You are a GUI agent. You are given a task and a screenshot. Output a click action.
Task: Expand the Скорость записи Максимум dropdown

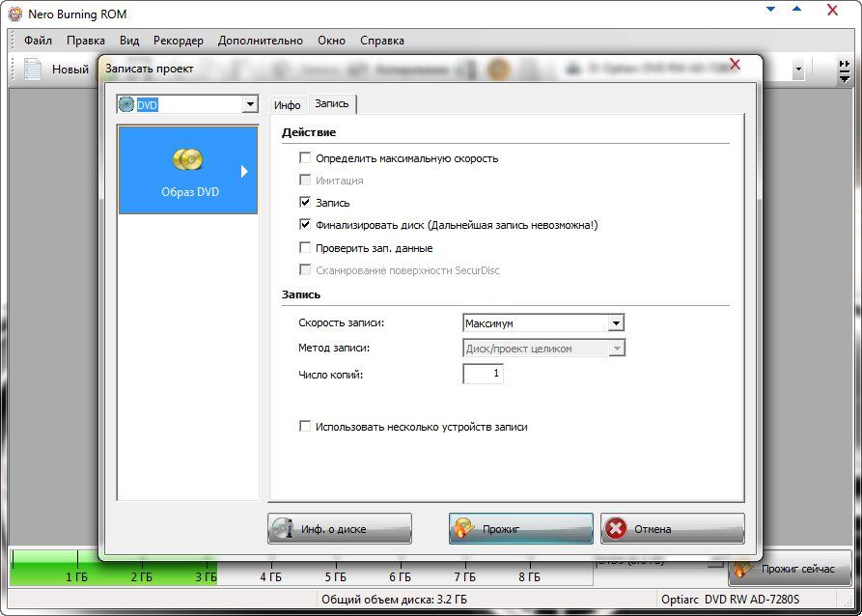pyautogui.click(x=616, y=323)
